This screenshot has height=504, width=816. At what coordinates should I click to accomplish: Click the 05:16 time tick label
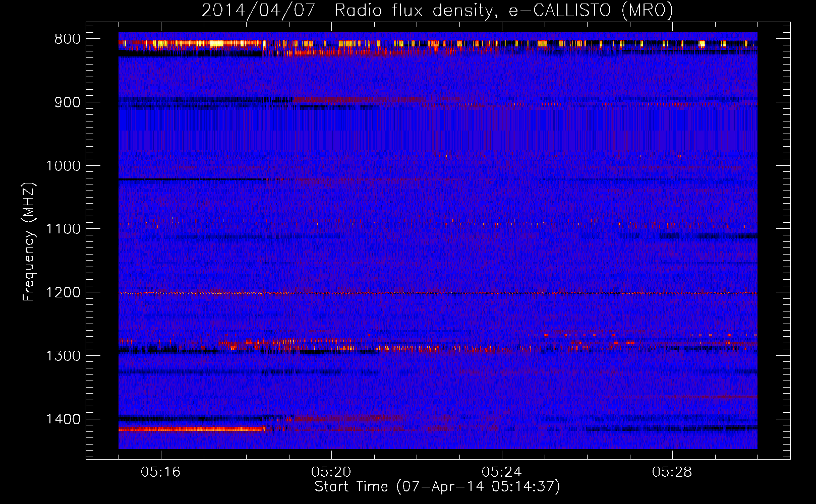[x=161, y=472]
